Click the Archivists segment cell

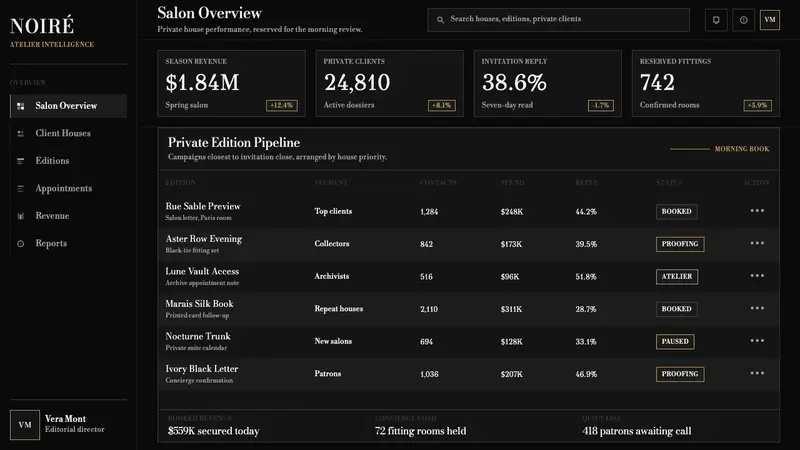click(332, 277)
